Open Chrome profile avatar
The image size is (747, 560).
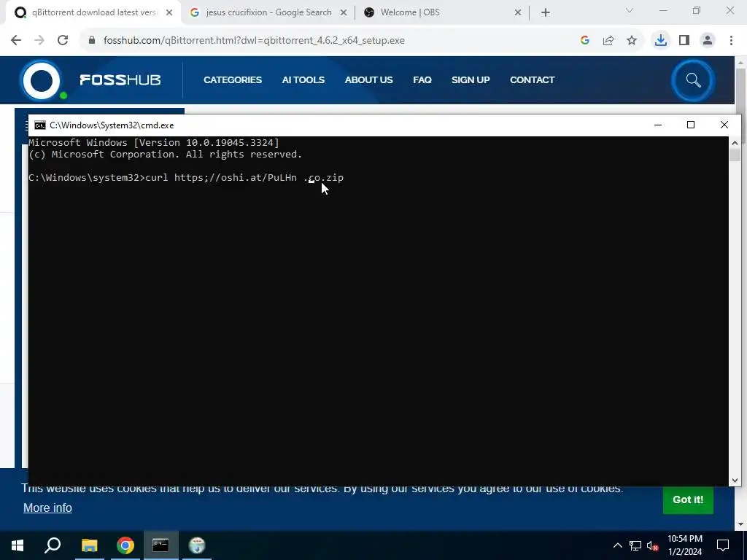(x=708, y=41)
